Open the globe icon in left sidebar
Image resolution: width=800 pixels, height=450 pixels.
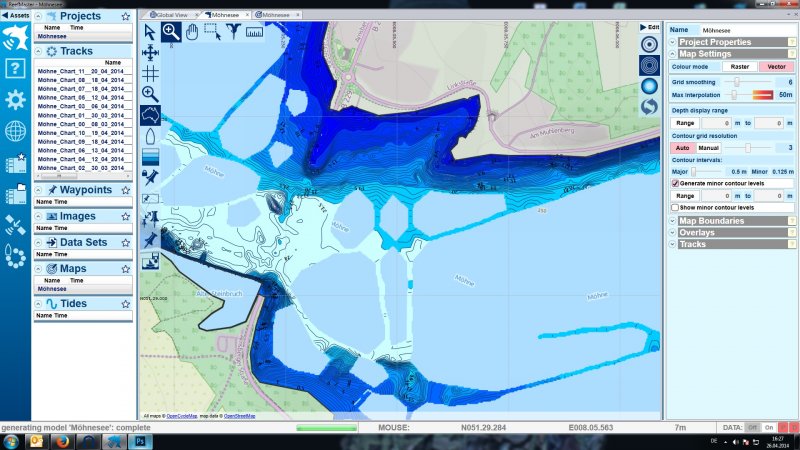pyautogui.click(x=15, y=131)
